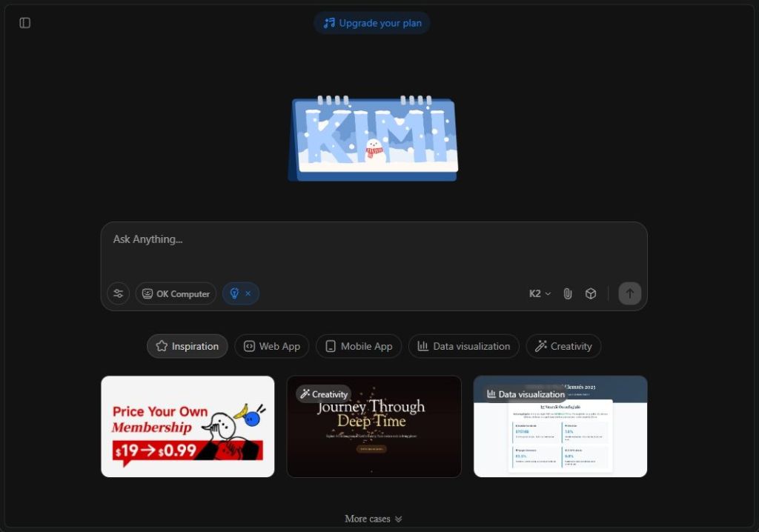Image resolution: width=759 pixels, height=532 pixels.
Task: Open the model tuning sliders icon
Action: tap(118, 293)
